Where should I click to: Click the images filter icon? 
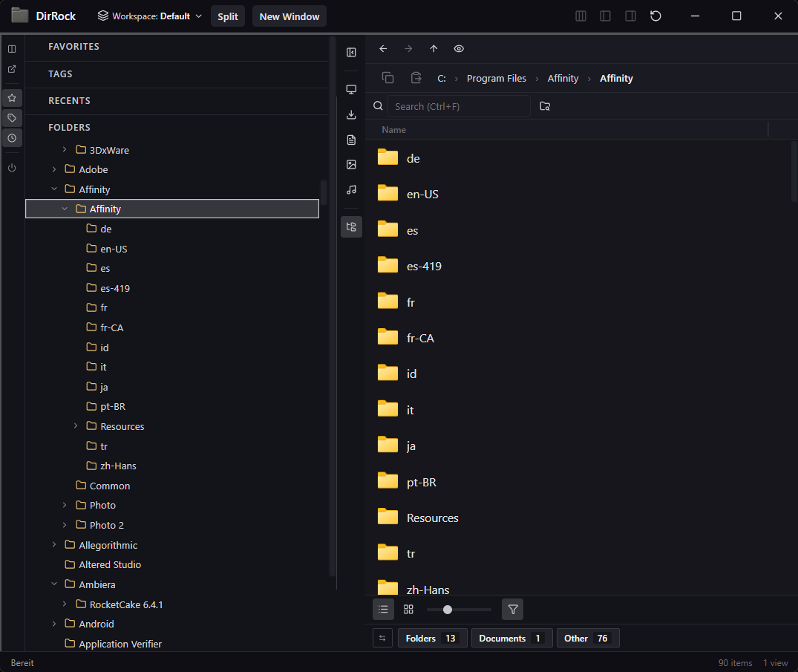[x=351, y=164]
